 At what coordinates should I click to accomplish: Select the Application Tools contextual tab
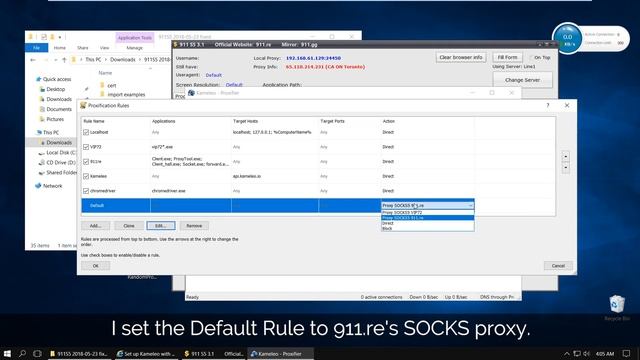click(x=135, y=38)
